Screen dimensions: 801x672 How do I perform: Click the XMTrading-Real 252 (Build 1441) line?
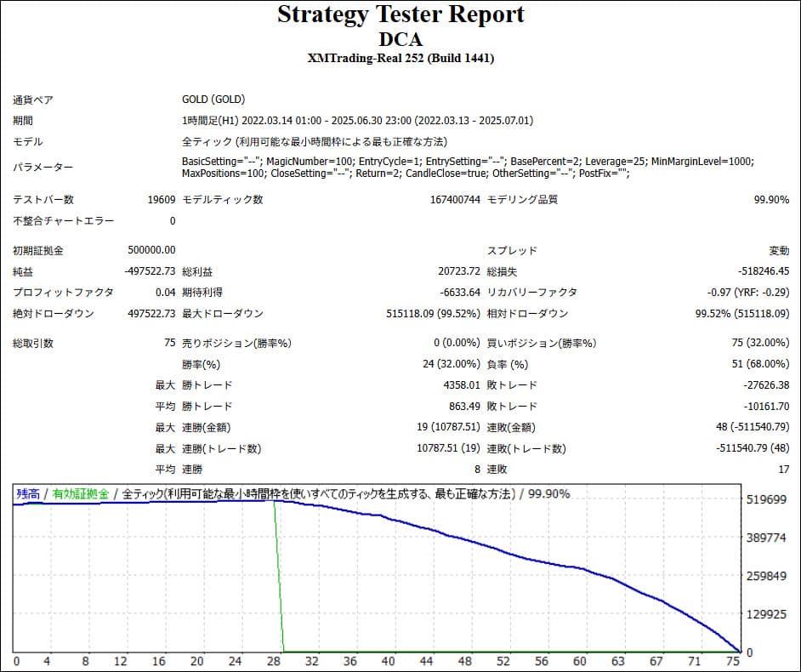pos(400,58)
